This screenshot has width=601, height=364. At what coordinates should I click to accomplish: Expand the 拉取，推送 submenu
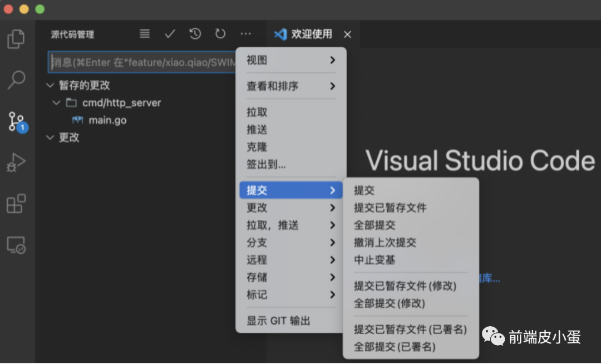pos(291,225)
